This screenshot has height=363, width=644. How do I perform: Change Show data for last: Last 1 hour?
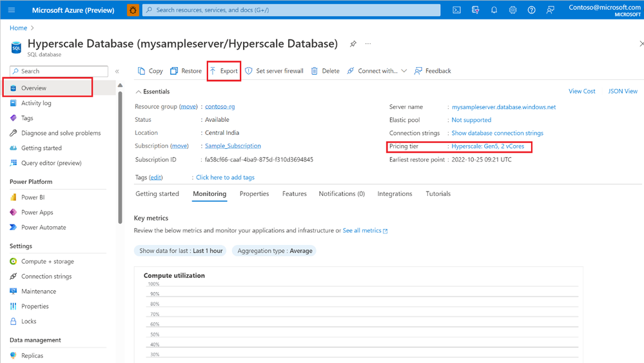pyautogui.click(x=181, y=251)
